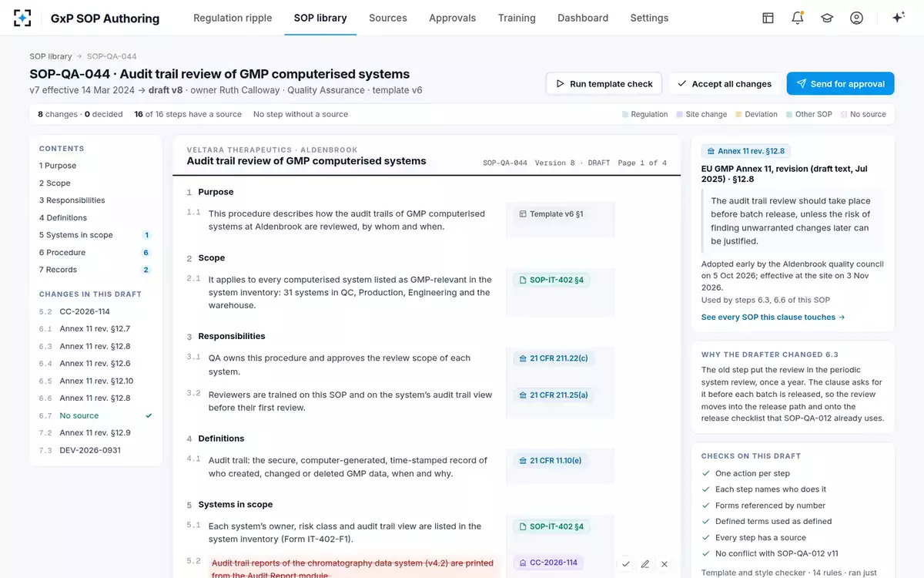Open the Sources tab

click(x=388, y=18)
